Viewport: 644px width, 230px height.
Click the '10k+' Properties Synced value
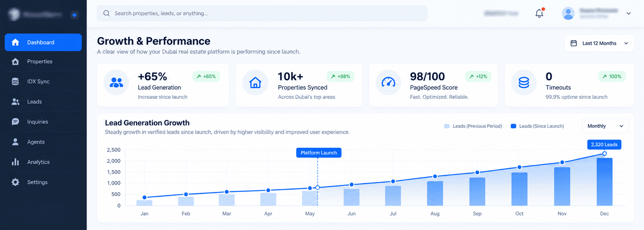coord(291,76)
